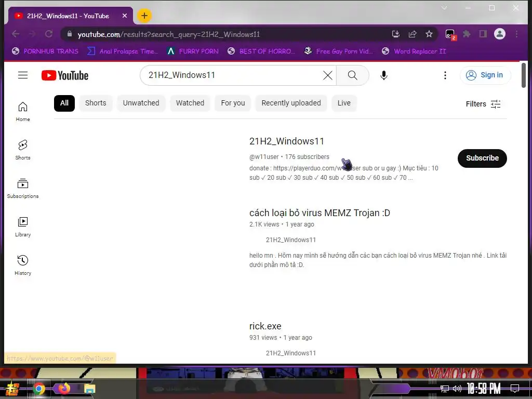Open the YouTube three-dot settings menu
This screenshot has width=532, height=399.
tap(445, 75)
